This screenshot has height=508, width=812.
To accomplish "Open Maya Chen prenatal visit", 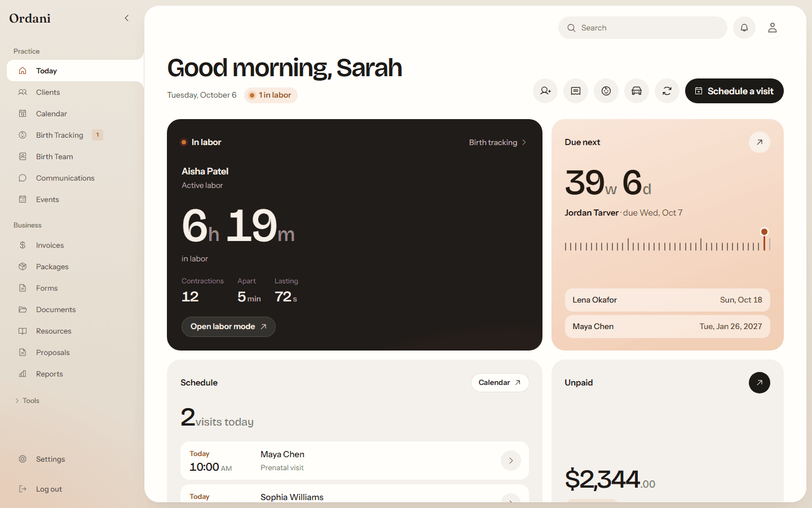I will 355,461.
